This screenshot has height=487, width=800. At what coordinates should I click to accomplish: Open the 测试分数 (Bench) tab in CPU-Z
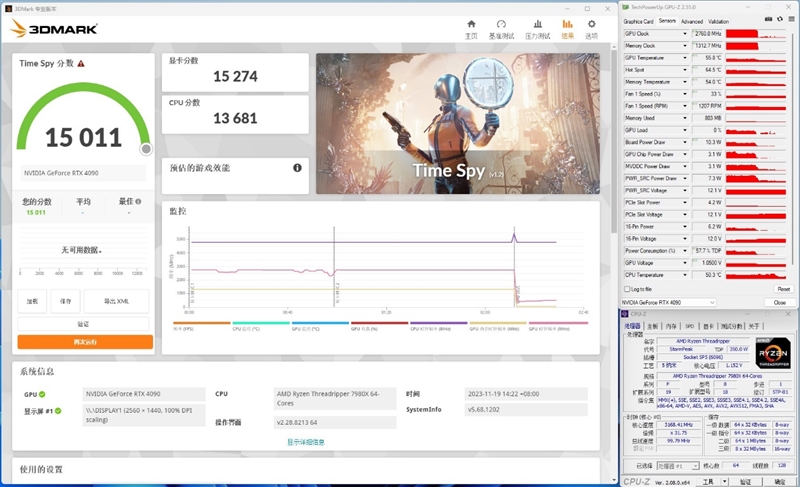pyautogui.click(x=731, y=326)
